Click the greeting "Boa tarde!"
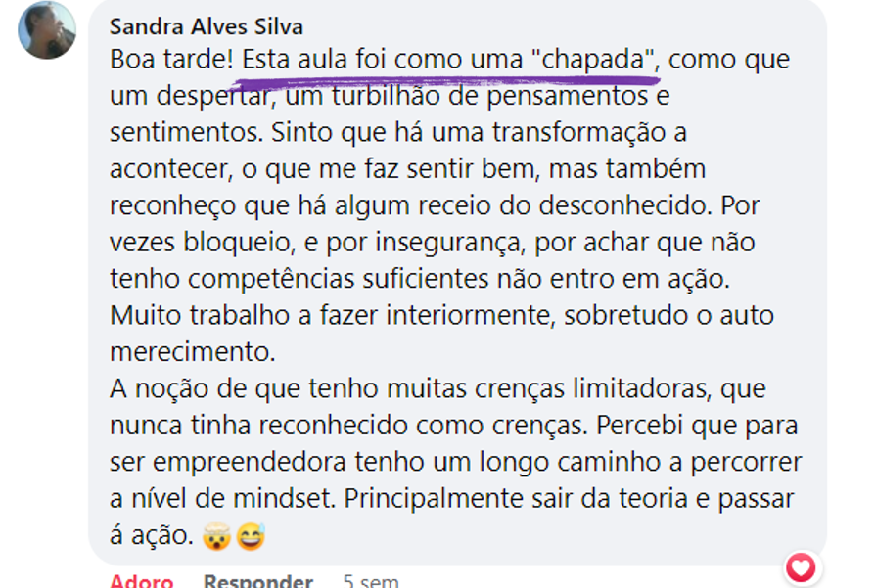 [x=171, y=60]
